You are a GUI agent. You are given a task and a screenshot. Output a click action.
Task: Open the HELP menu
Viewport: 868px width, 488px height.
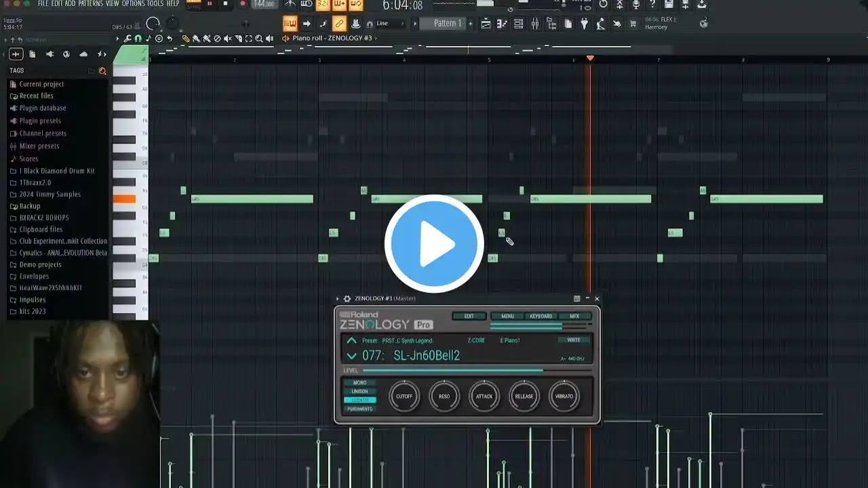point(174,3)
